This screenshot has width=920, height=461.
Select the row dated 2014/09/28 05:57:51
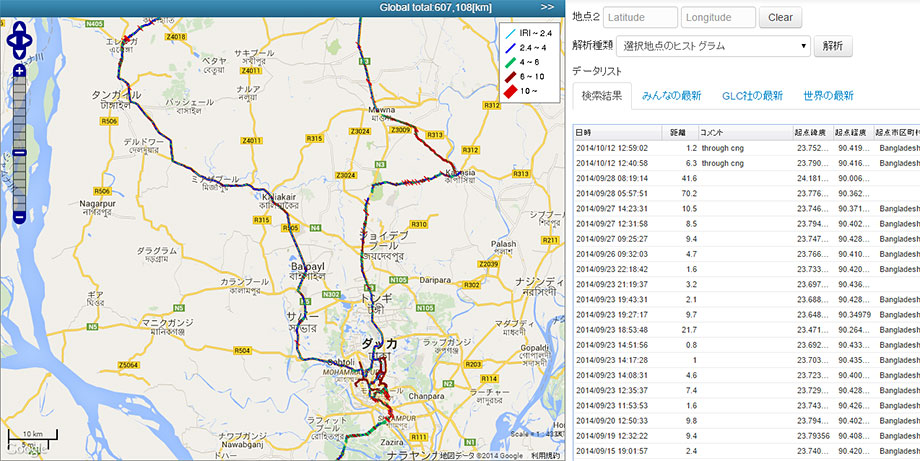tap(747, 194)
